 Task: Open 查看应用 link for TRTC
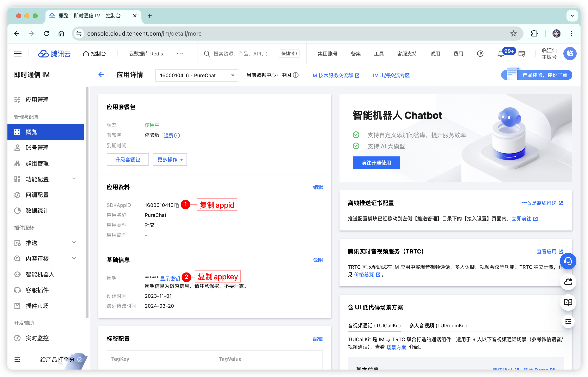pos(550,251)
